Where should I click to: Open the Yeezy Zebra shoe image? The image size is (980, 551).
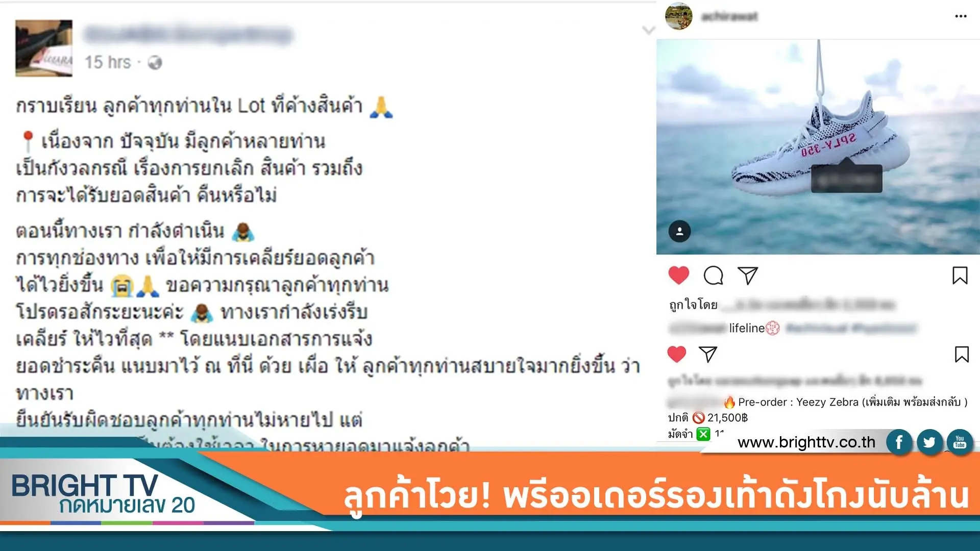[x=818, y=147]
